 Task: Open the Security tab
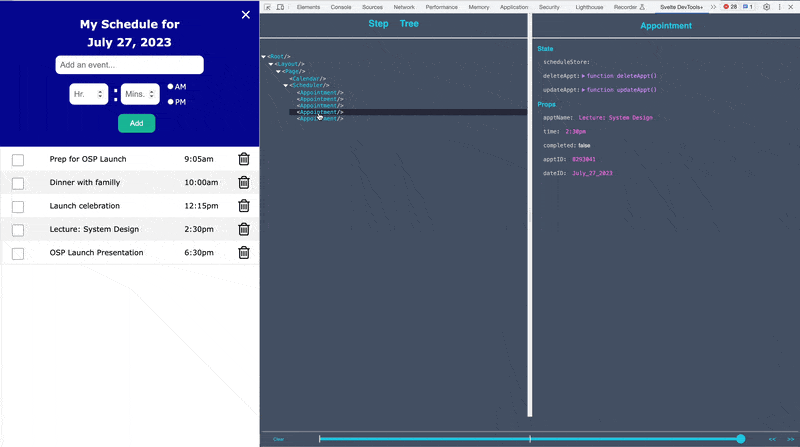click(549, 7)
